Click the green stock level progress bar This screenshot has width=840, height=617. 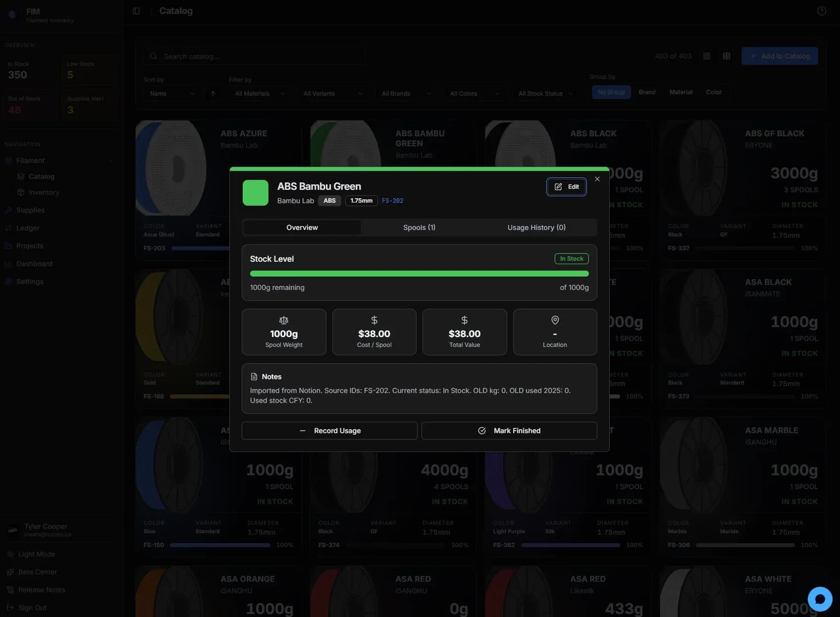419,274
